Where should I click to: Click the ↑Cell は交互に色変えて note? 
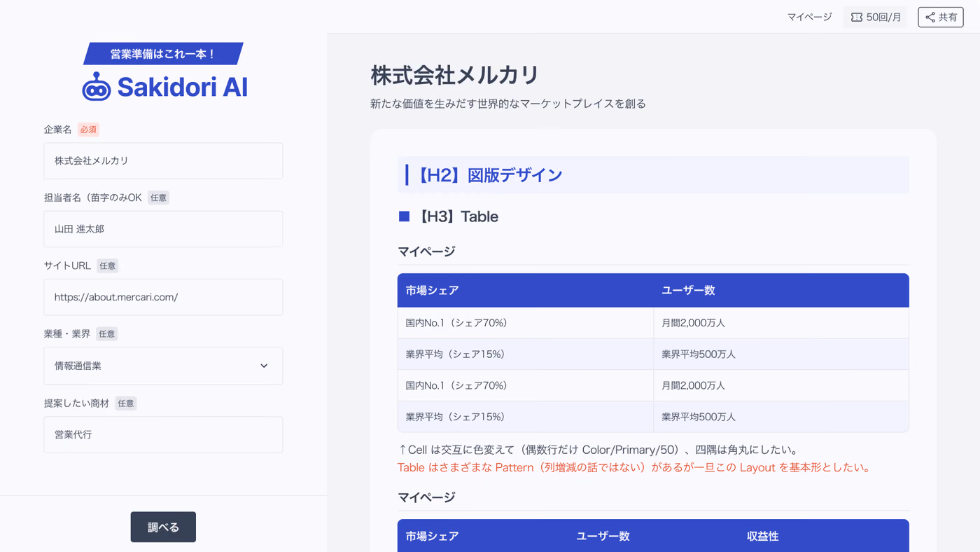[x=598, y=450]
